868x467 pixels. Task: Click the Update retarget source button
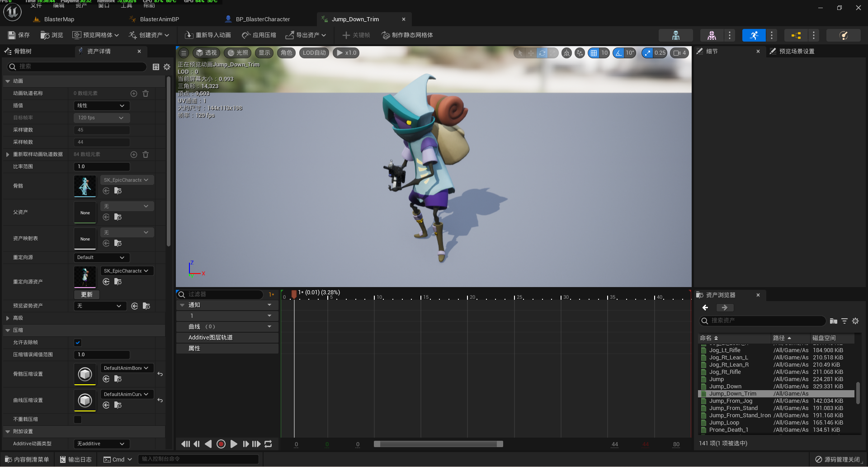pos(87,295)
